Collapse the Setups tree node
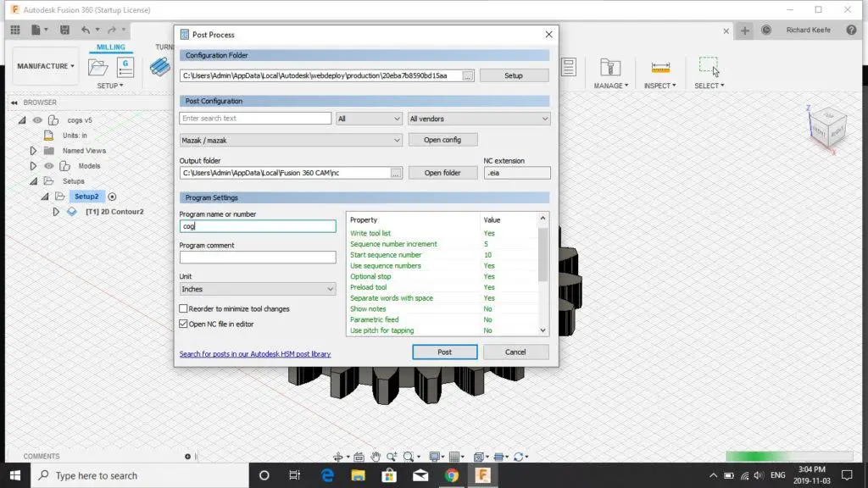 (33, 181)
